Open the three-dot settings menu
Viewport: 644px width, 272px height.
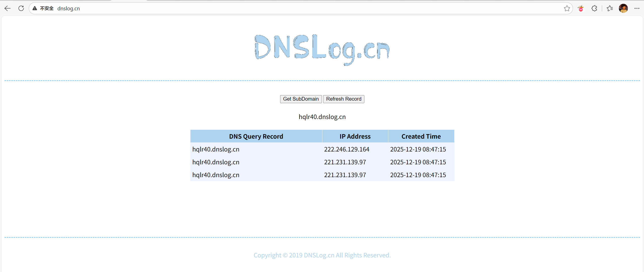pos(637,8)
